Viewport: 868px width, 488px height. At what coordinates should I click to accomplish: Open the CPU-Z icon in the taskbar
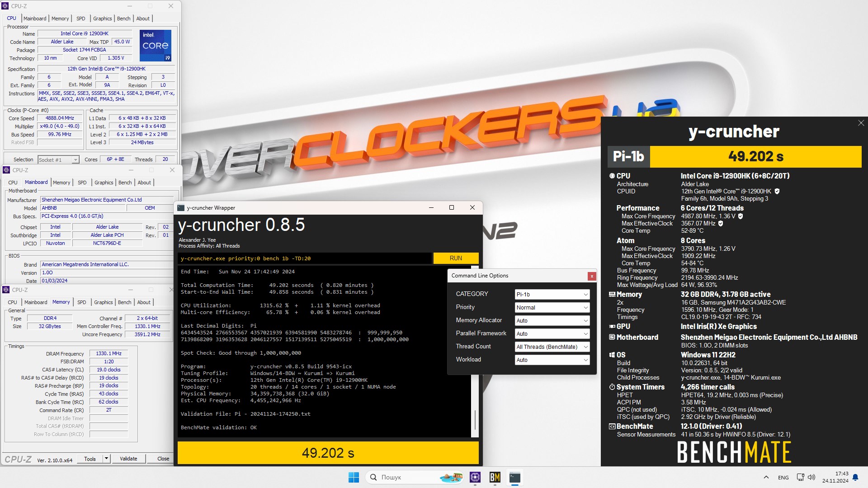coord(475,477)
